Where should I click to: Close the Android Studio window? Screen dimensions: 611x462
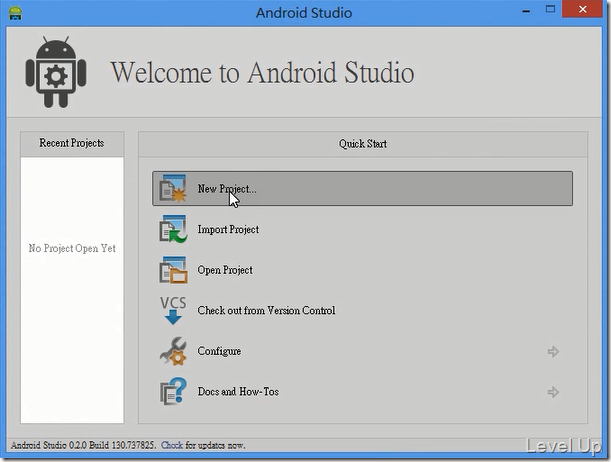(583, 9)
